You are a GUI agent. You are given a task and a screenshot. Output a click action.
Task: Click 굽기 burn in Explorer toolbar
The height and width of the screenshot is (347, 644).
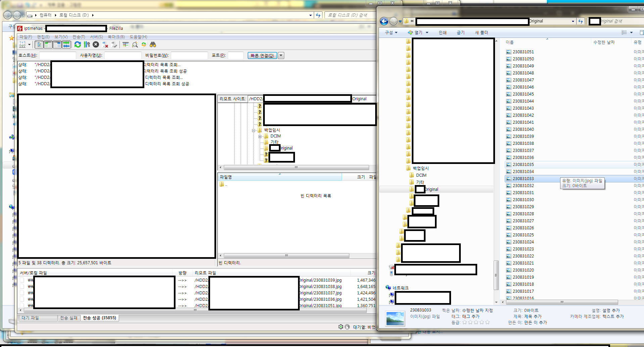point(460,33)
